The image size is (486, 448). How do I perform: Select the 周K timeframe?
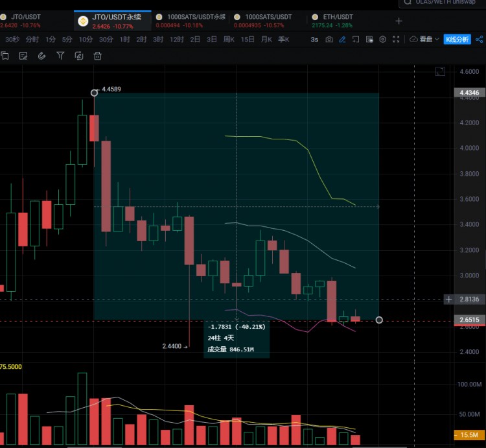(x=229, y=40)
